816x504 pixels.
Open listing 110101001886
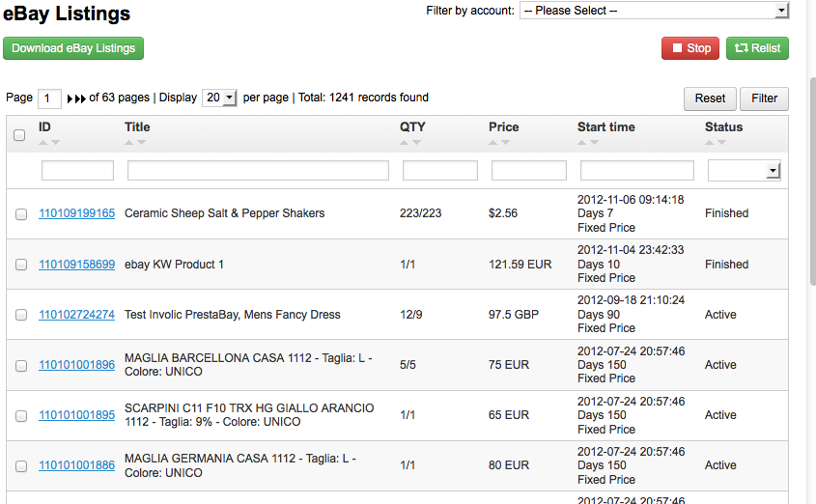click(76, 465)
